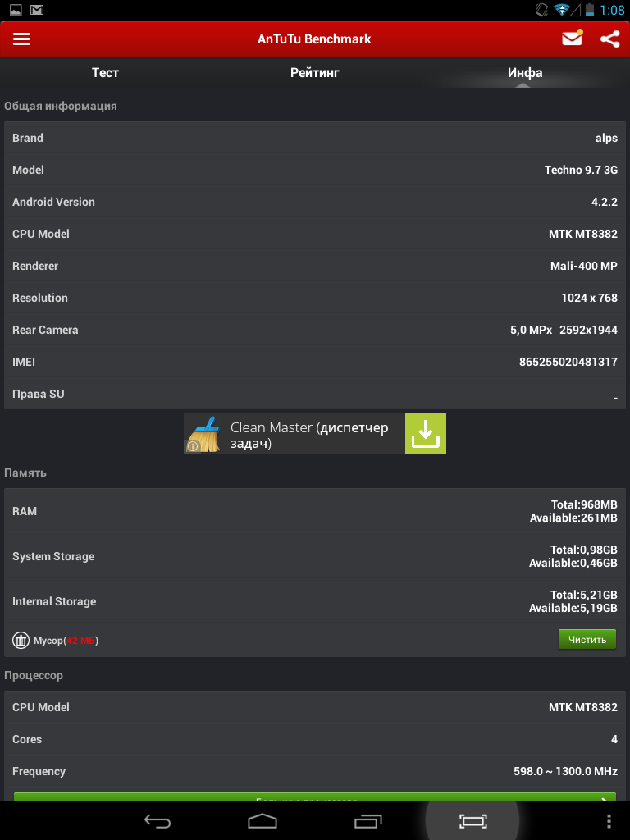Tap the Android back navigation icon
The width and height of the screenshot is (630, 840).
[157, 820]
